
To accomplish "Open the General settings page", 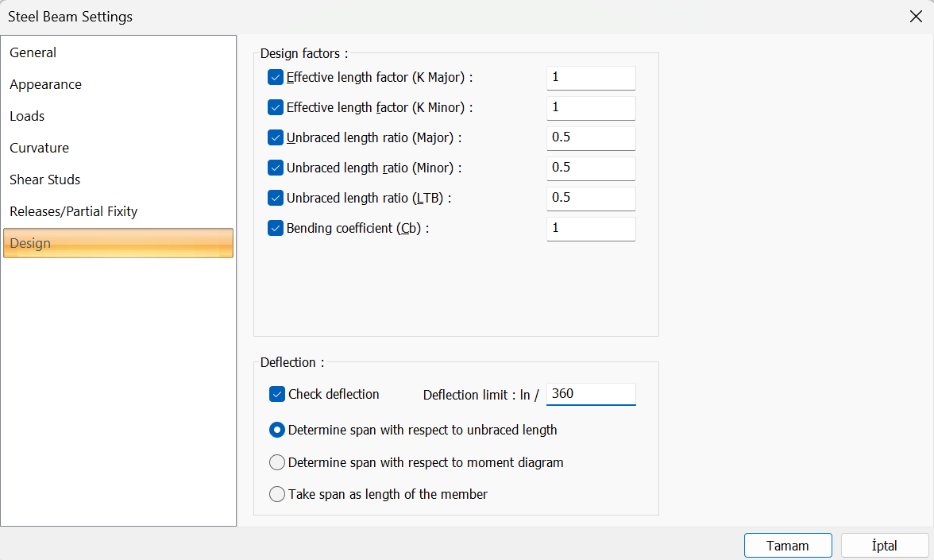I will click(x=33, y=52).
